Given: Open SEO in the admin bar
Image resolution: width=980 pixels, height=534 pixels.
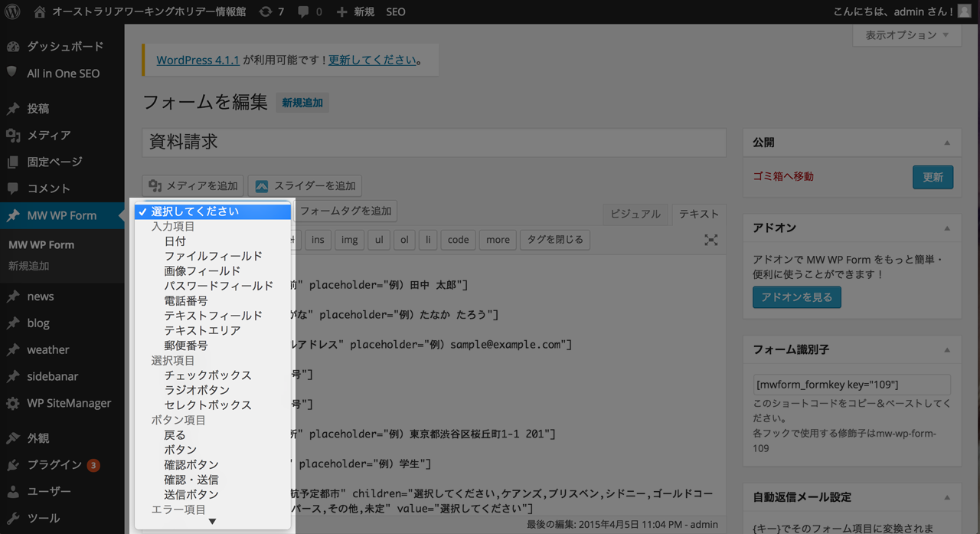Looking at the screenshot, I should coord(396,11).
